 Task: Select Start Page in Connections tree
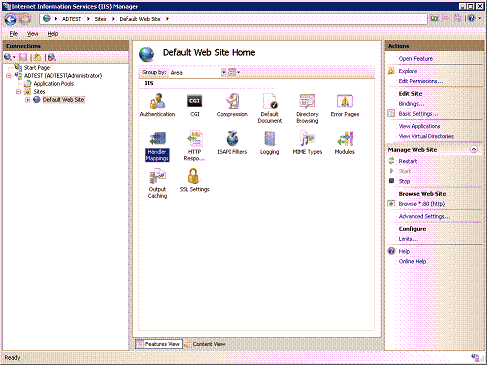point(37,68)
